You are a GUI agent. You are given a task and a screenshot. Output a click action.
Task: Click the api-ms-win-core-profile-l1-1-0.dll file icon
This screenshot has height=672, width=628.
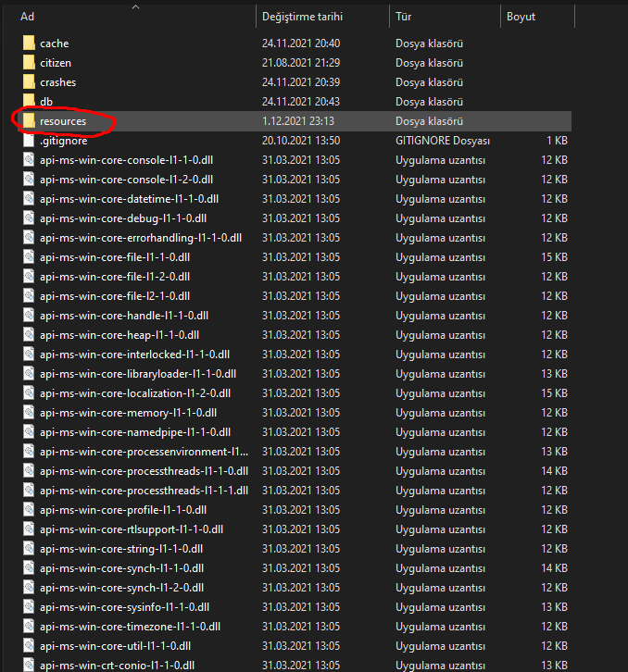(29, 510)
